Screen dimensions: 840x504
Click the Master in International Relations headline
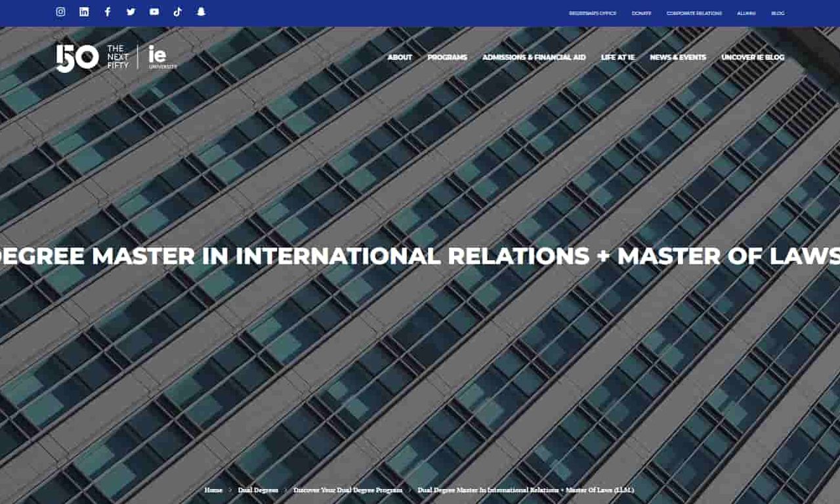pos(420,256)
